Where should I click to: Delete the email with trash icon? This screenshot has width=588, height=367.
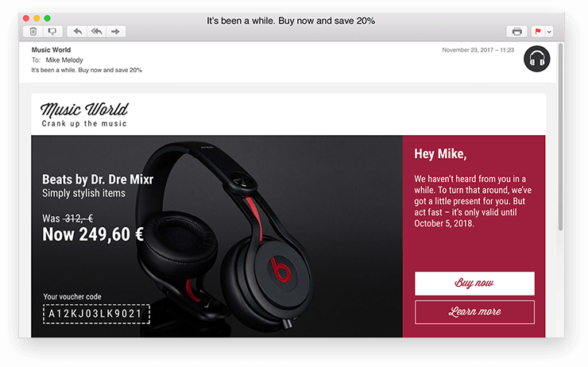click(33, 32)
